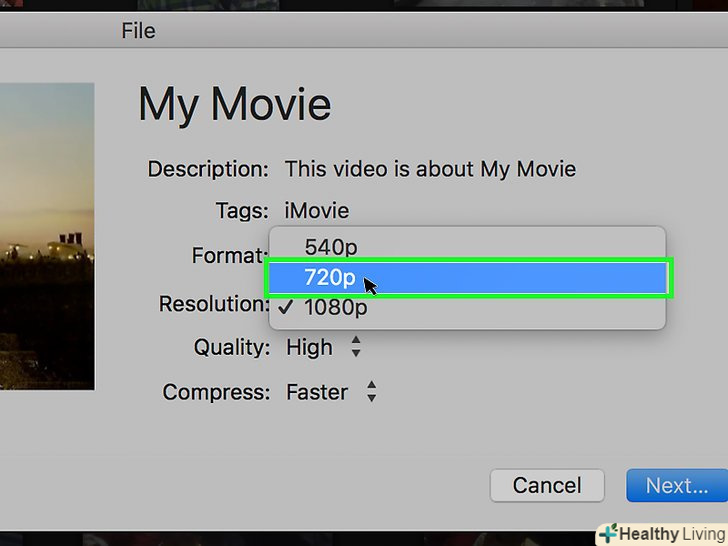Screen dimensions: 728x546
Task: Click the My Movie title text
Action: tap(234, 105)
